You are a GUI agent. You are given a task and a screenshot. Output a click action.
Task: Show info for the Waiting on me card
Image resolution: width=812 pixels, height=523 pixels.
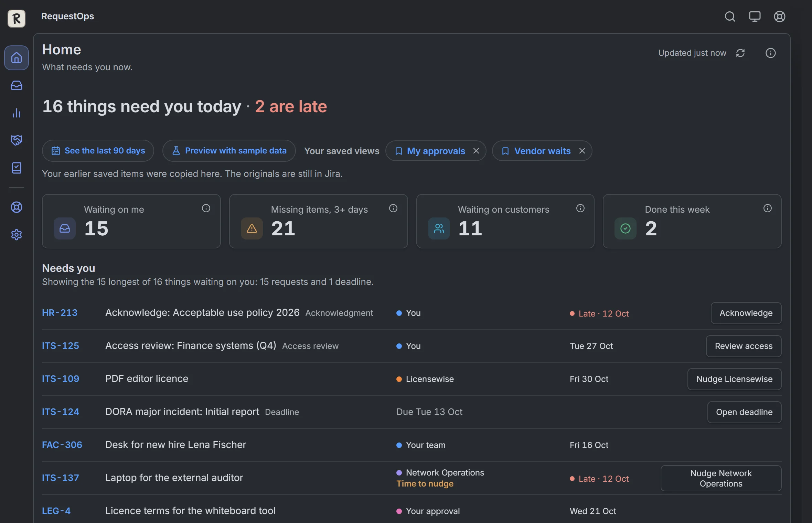206,208
